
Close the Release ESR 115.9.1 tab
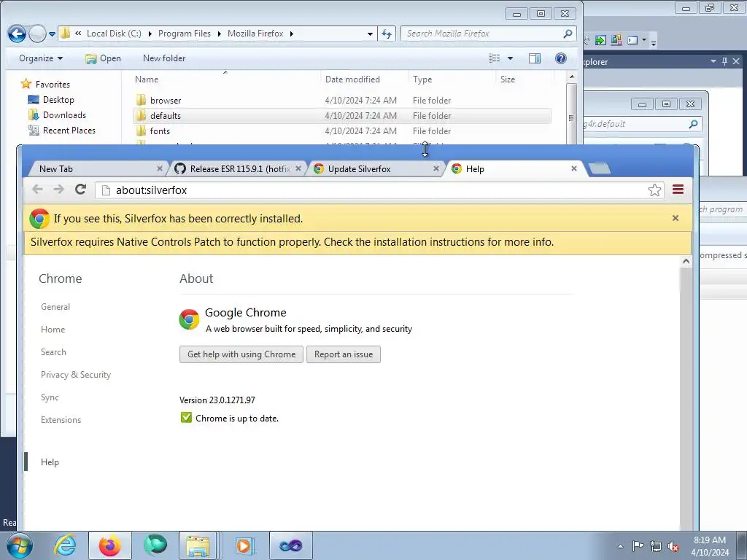coord(298,168)
